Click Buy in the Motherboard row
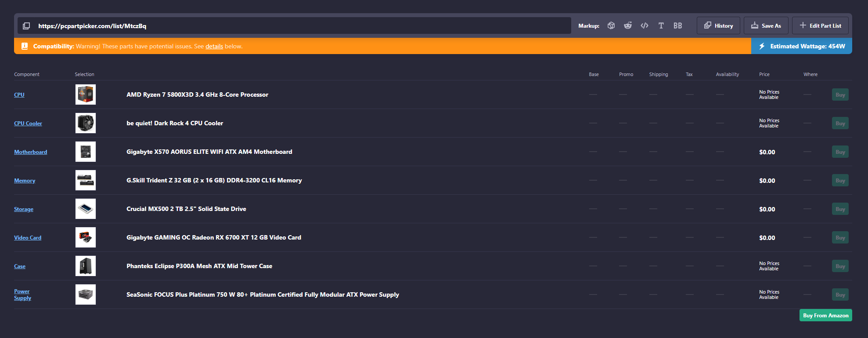The height and width of the screenshot is (338, 868). pos(840,152)
